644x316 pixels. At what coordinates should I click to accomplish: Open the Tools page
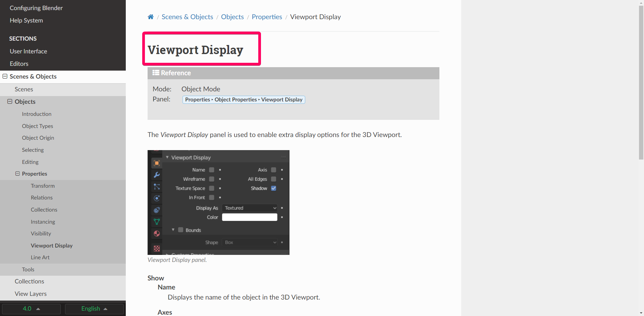coord(28,270)
